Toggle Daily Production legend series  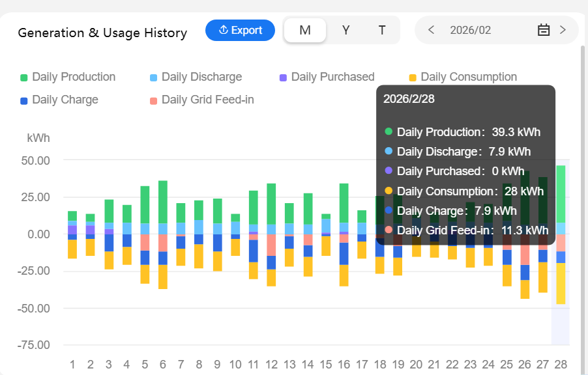(68, 77)
